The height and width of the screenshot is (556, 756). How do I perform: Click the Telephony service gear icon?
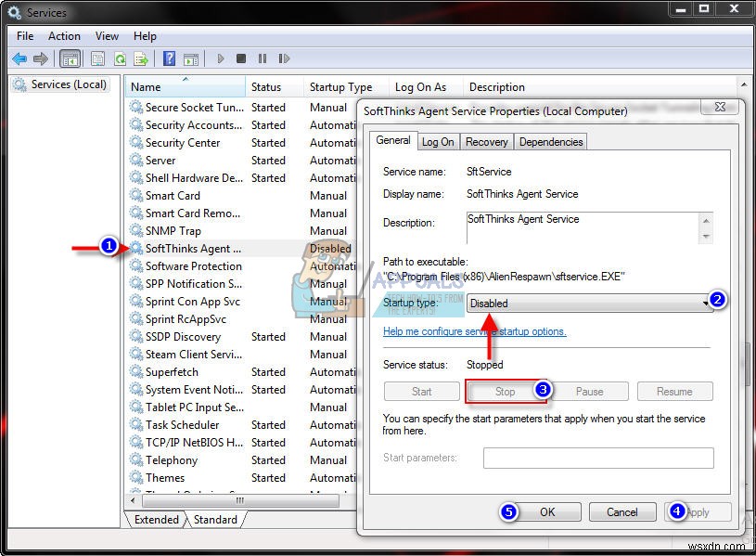click(x=136, y=459)
